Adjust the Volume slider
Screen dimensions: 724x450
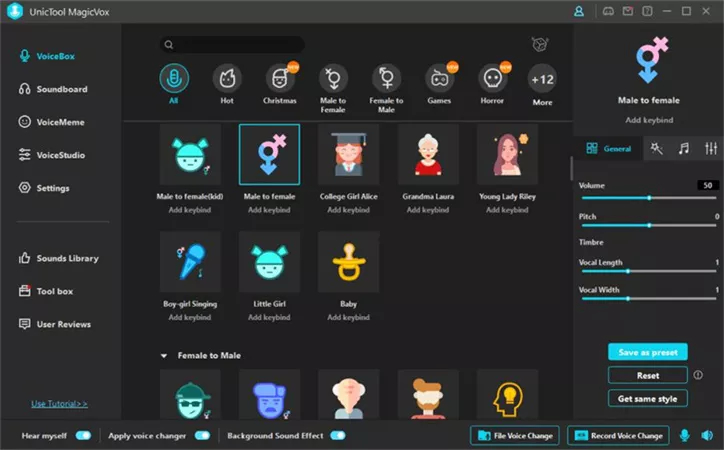coord(649,198)
